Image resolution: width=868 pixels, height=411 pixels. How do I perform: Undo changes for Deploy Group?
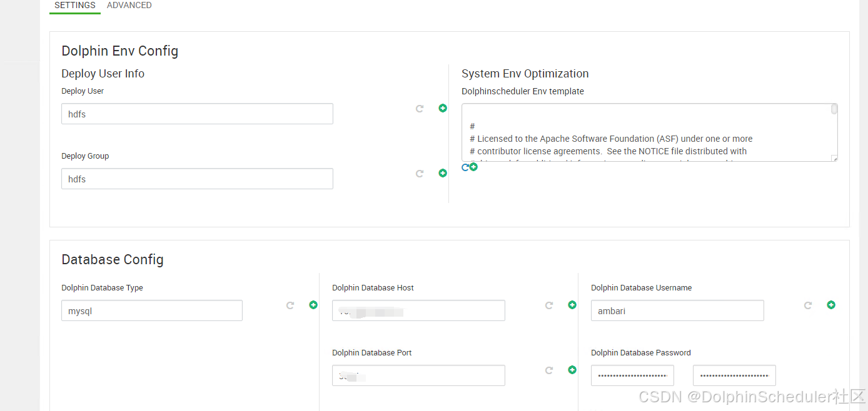click(x=420, y=174)
